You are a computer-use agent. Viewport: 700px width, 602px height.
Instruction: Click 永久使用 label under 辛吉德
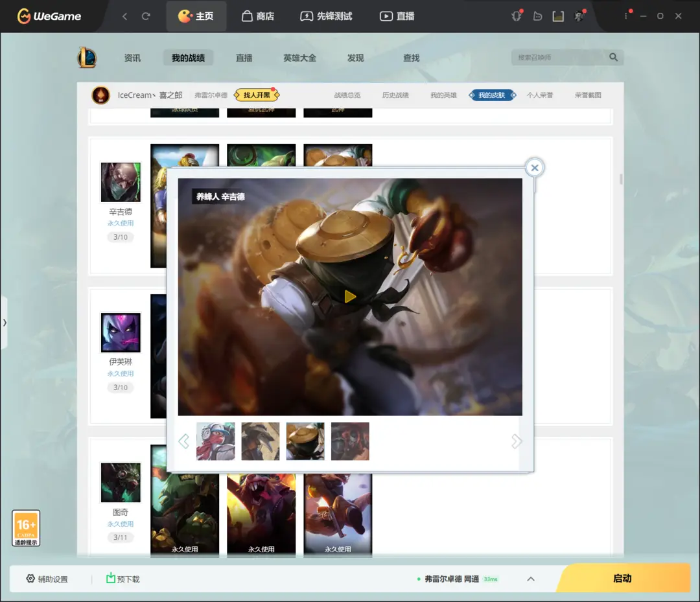[x=121, y=223]
